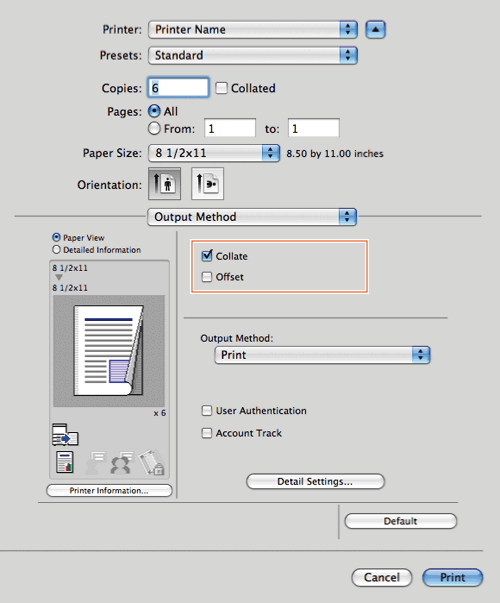Select Detailed Information radio button
500x603 pixels.
[57, 250]
